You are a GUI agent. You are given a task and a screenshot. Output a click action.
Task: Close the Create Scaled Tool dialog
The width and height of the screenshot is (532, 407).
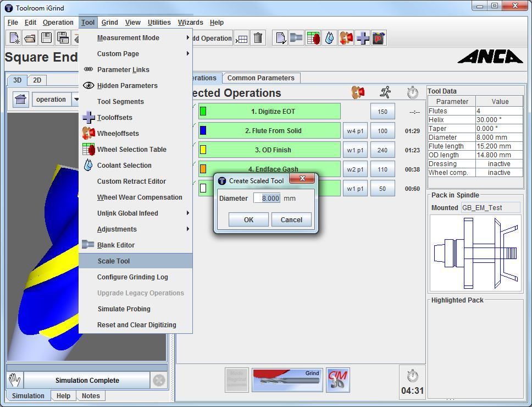302,178
